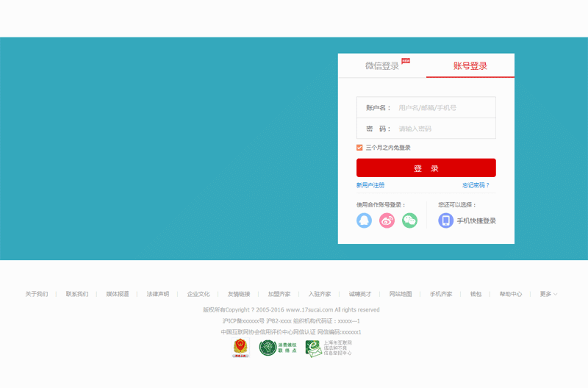Viewport: 588px width, 388px height.
Task: Click the 联系我们 footer link
Action: 77,294
